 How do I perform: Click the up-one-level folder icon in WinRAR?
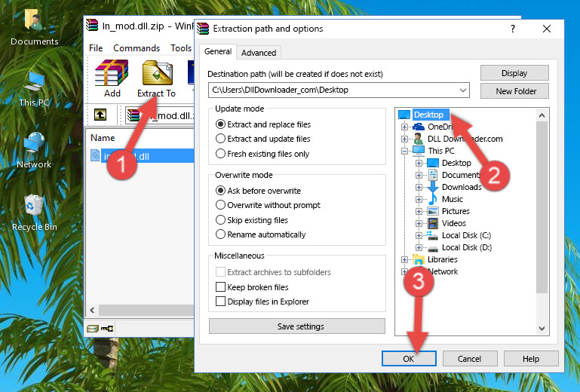click(x=100, y=115)
